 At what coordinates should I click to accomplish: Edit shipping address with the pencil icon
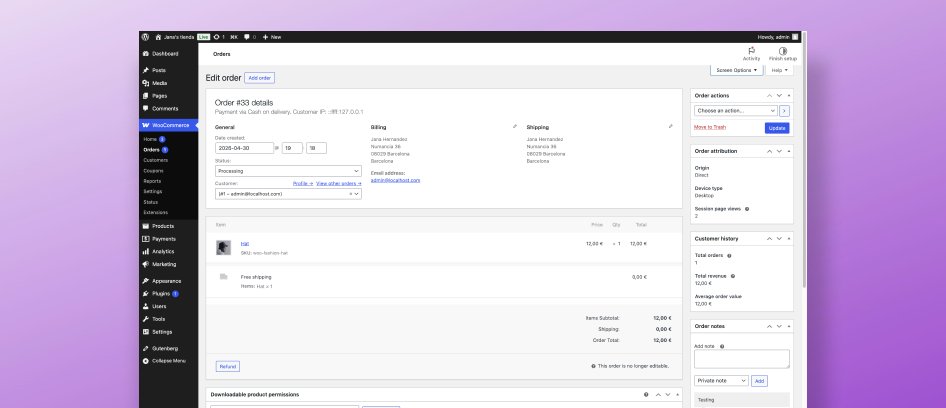(x=671, y=126)
